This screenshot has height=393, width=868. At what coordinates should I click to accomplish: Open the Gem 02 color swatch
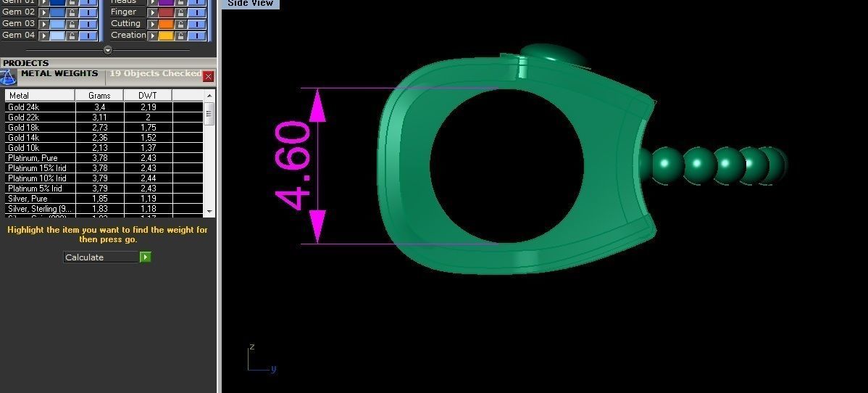57,12
